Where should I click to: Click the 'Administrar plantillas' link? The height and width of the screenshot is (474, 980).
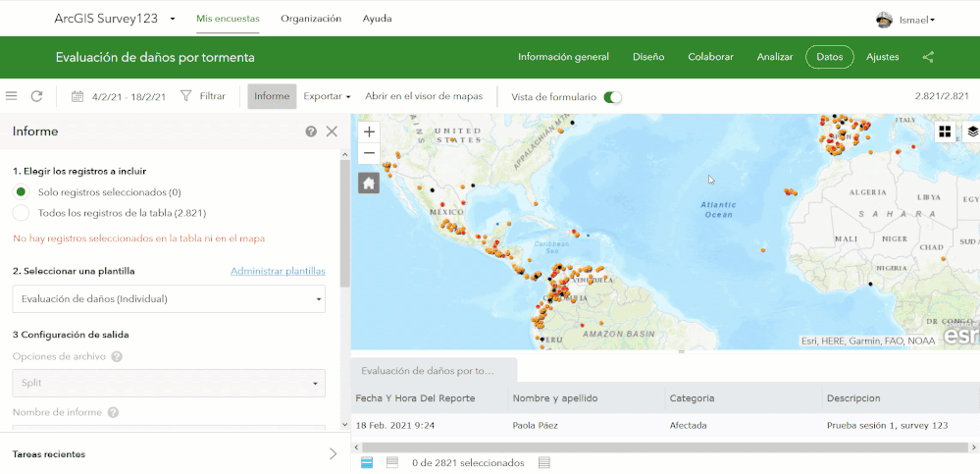coord(278,271)
